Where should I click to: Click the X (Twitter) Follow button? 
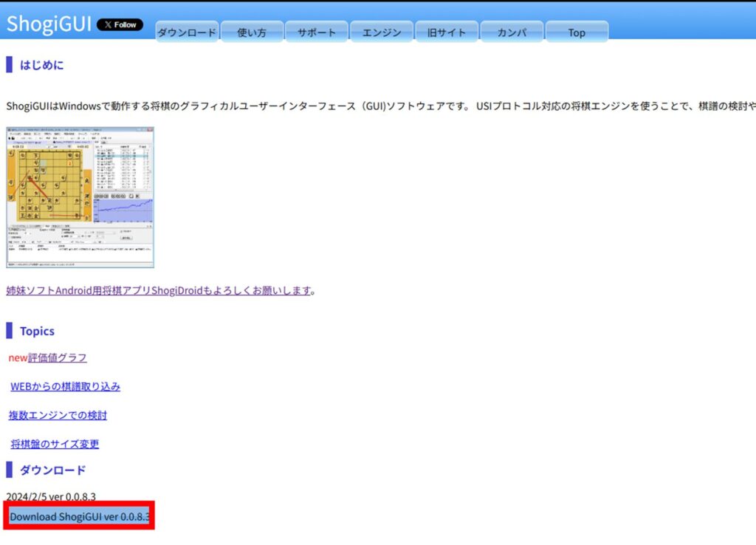pos(120,24)
